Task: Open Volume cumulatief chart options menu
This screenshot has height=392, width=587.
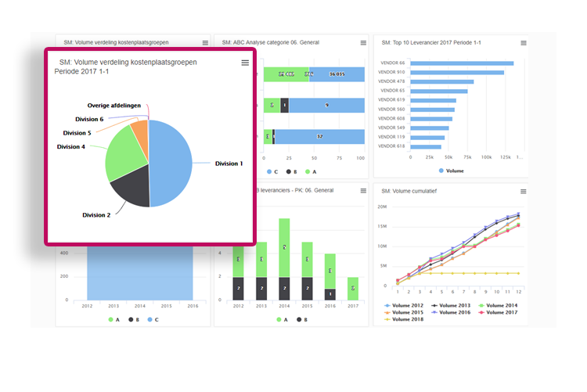Action: coord(523,191)
